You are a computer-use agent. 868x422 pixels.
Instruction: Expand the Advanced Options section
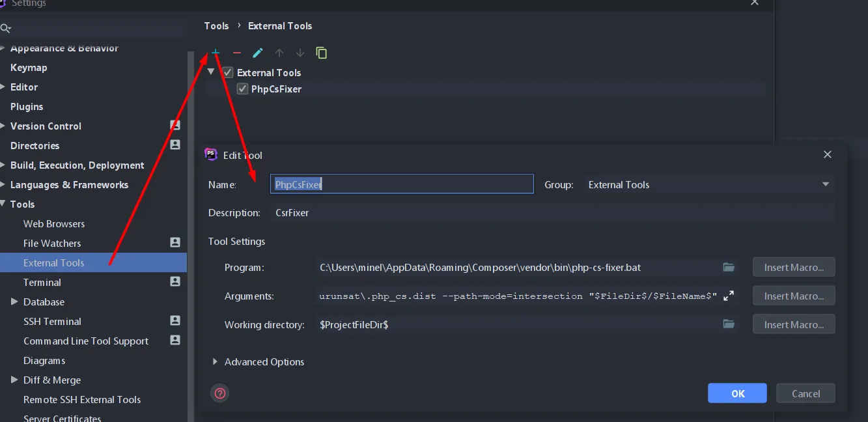point(215,361)
